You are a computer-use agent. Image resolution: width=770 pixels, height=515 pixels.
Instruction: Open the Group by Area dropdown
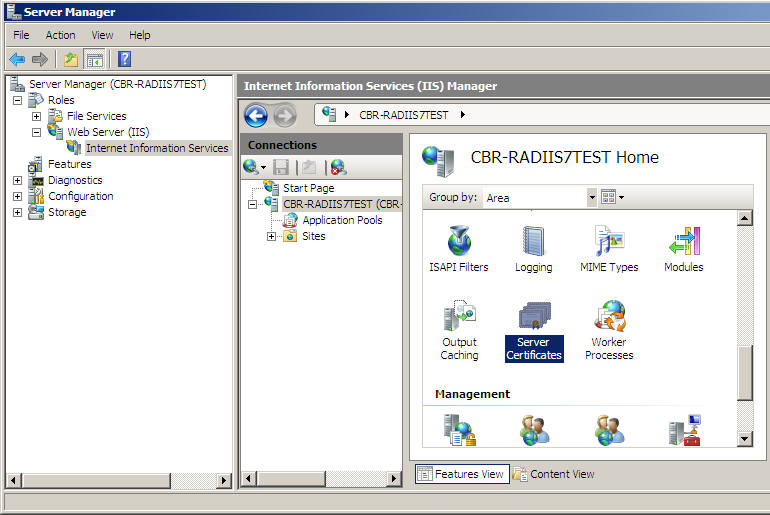tap(592, 198)
